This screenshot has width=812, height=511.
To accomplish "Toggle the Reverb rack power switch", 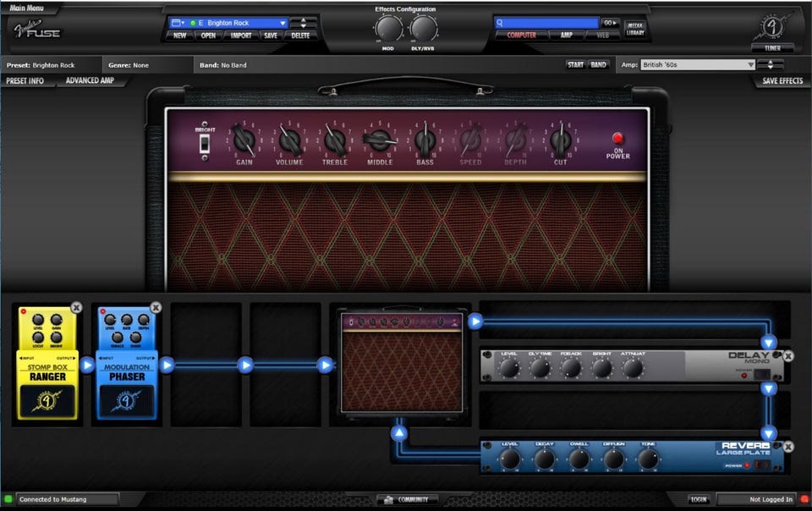I will click(762, 465).
